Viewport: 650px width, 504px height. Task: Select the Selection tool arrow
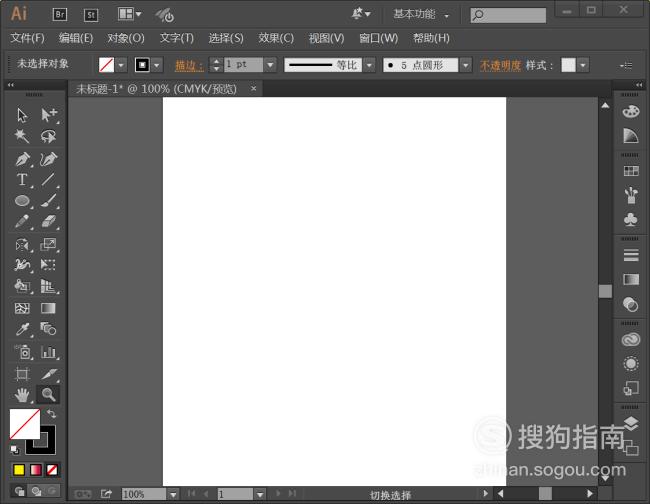coord(22,115)
